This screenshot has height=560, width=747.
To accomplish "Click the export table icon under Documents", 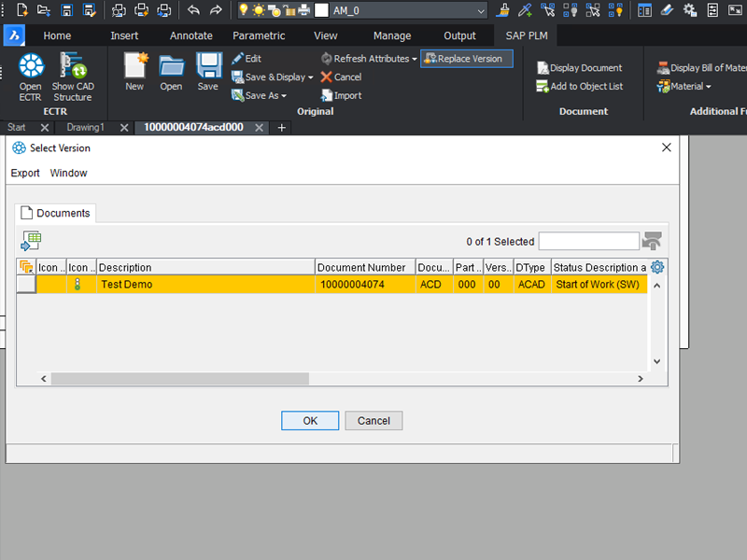I will (x=31, y=241).
